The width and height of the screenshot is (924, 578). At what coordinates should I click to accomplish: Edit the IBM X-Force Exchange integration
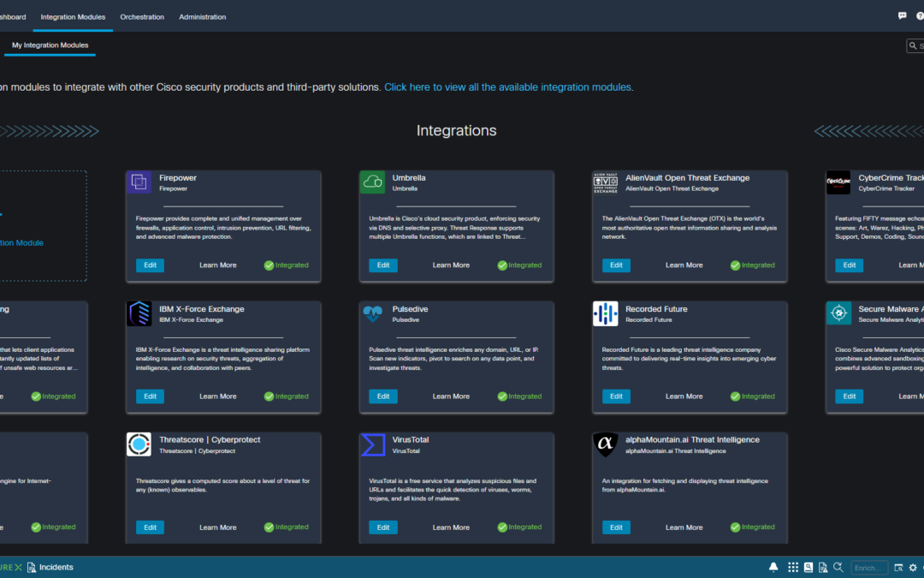[x=150, y=396]
